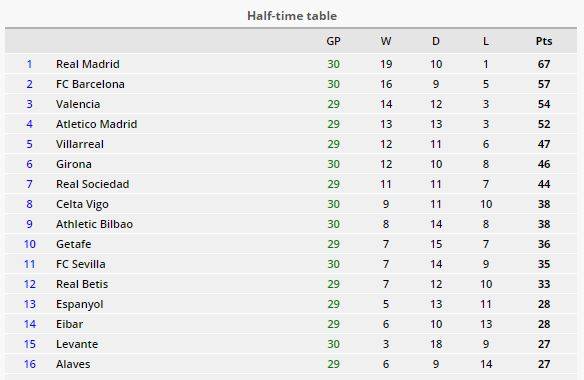This screenshot has height=380, width=584.
Task: Open the Real Sociedad link
Action: [x=92, y=184]
